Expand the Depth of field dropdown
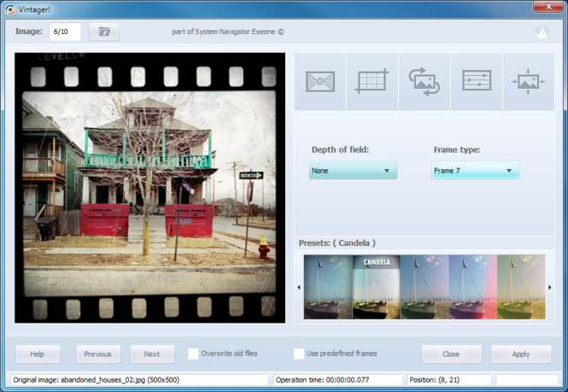The width and height of the screenshot is (568, 392). [x=353, y=171]
